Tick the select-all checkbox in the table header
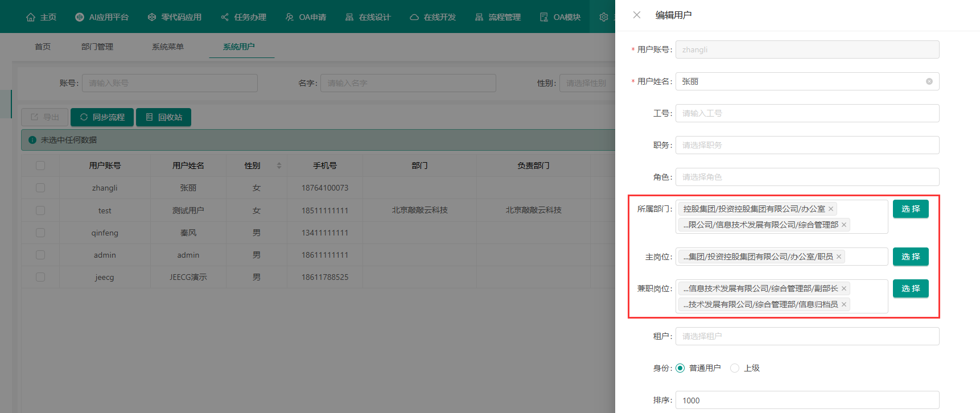 coord(40,166)
